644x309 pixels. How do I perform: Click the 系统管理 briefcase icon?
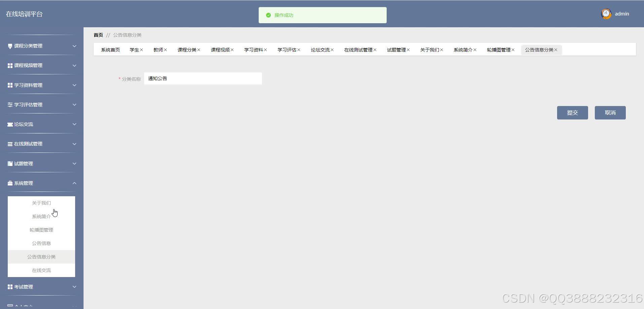[10, 183]
